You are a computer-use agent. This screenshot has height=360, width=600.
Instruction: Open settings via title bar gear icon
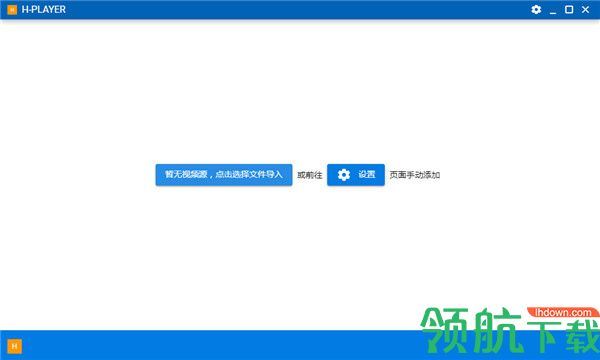(536, 10)
